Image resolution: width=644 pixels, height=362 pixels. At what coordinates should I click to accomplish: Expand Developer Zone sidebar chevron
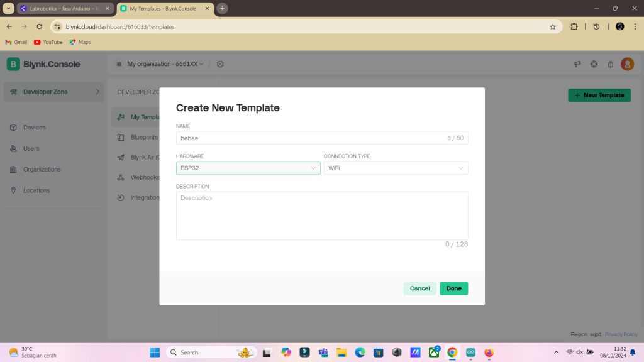click(x=97, y=92)
